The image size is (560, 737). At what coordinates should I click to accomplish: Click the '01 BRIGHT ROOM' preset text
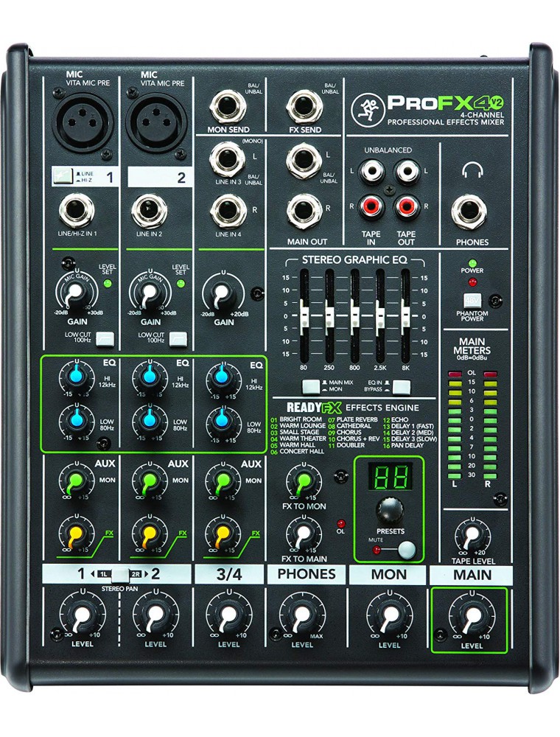296,419
